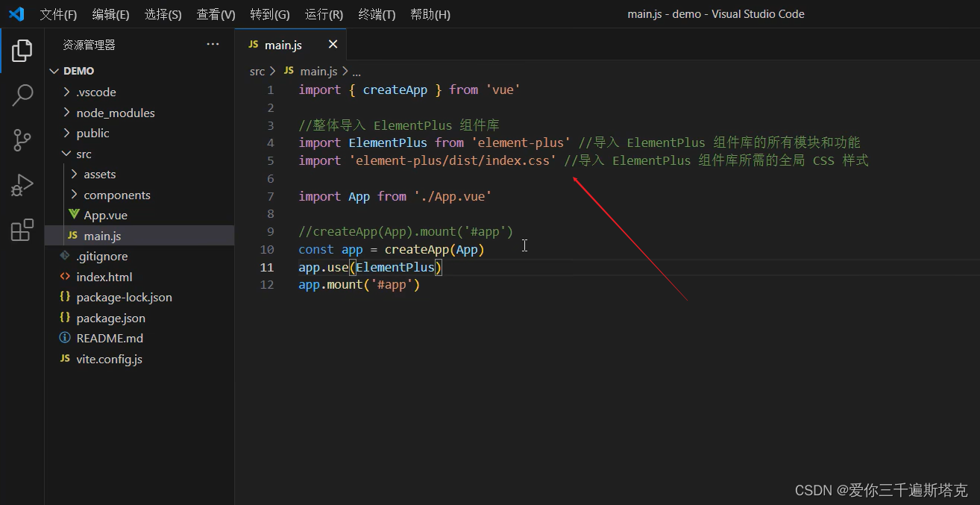Expand the public folder
The height and width of the screenshot is (505, 980).
pyautogui.click(x=67, y=133)
